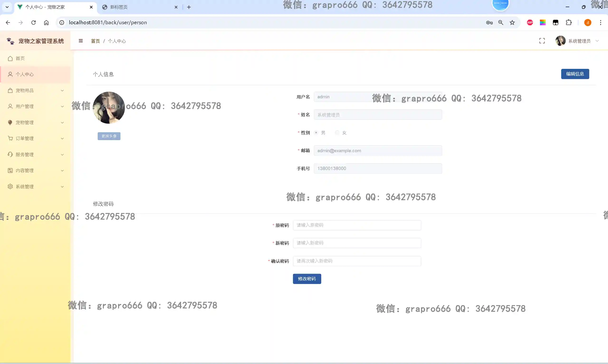This screenshot has height=364, width=608.
Task: Open the browser extensions puzzle icon
Action: [x=569, y=23]
